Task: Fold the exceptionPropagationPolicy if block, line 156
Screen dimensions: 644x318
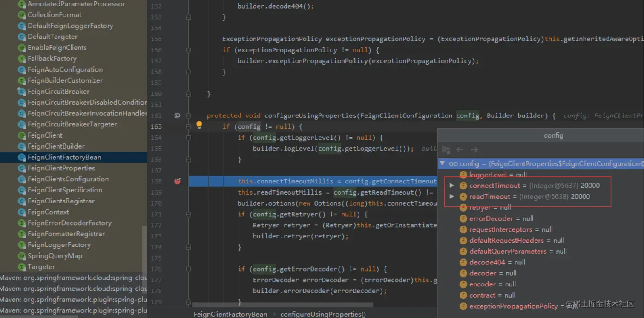Action: [188, 50]
